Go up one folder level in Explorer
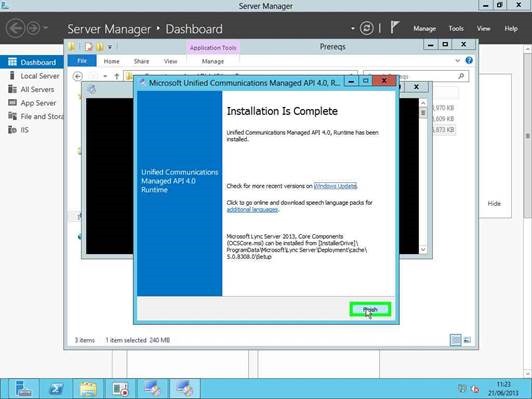This screenshot has height=399, width=532. click(117, 76)
